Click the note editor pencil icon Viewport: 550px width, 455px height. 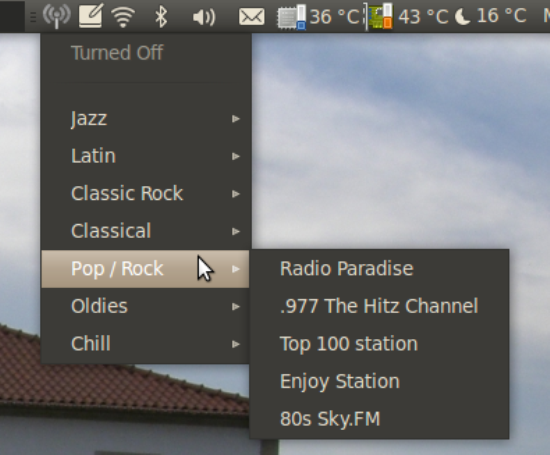[90, 15]
